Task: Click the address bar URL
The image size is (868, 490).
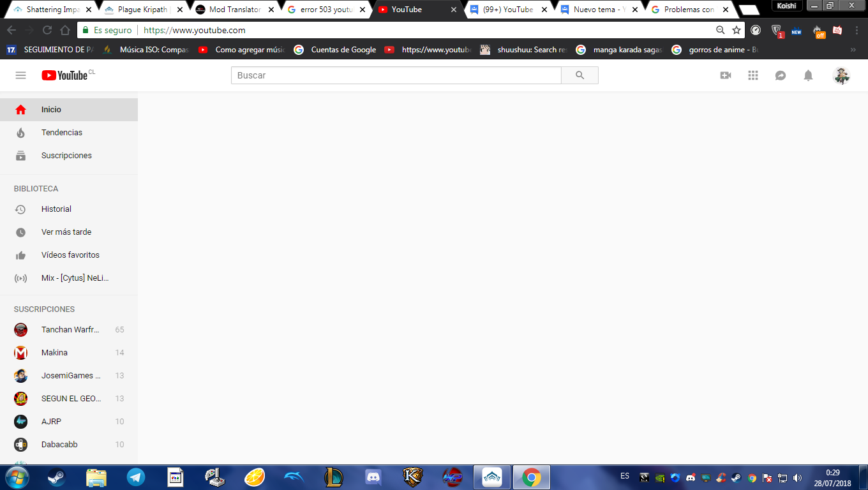Action: [x=195, y=30]
